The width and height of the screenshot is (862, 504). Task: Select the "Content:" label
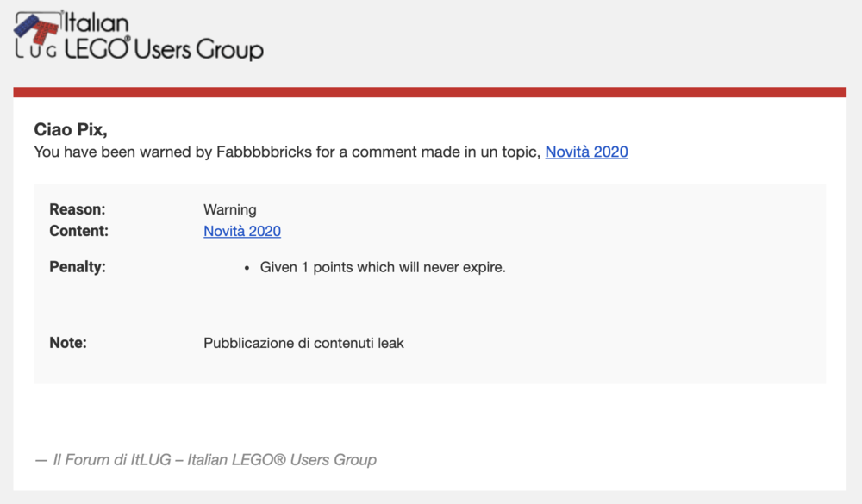78,231
